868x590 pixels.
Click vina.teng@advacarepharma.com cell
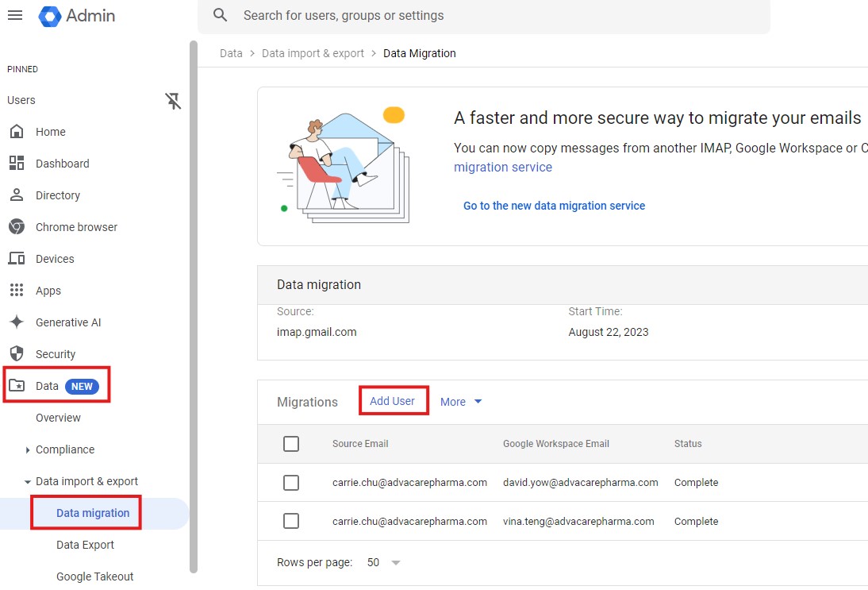pos(578,521)
